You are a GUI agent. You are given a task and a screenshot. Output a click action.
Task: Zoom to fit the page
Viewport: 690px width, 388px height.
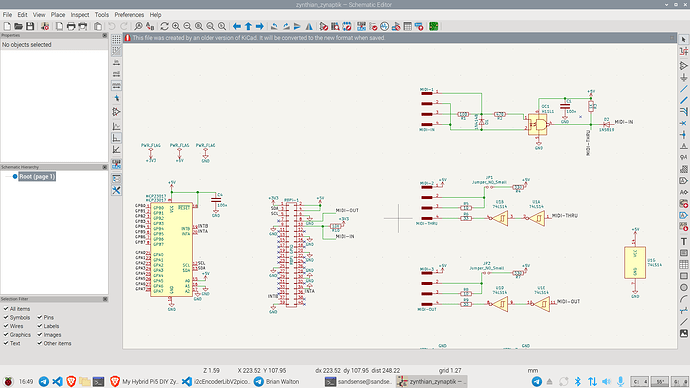198,26
